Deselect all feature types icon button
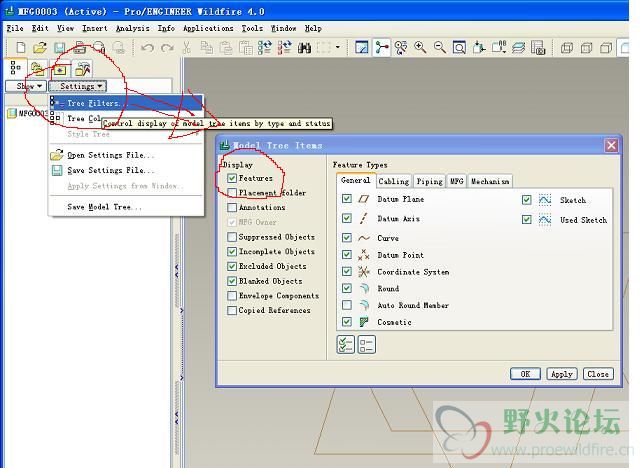Image resolution: width=644 pixels, height=468 pixels. (x=366, y=344)
